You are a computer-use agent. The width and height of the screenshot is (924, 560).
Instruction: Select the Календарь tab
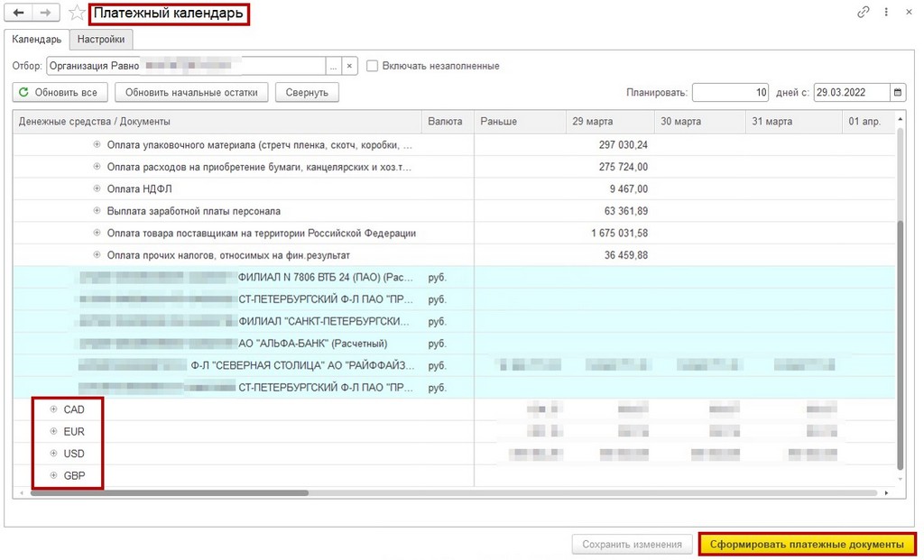[x=36, y=40]
